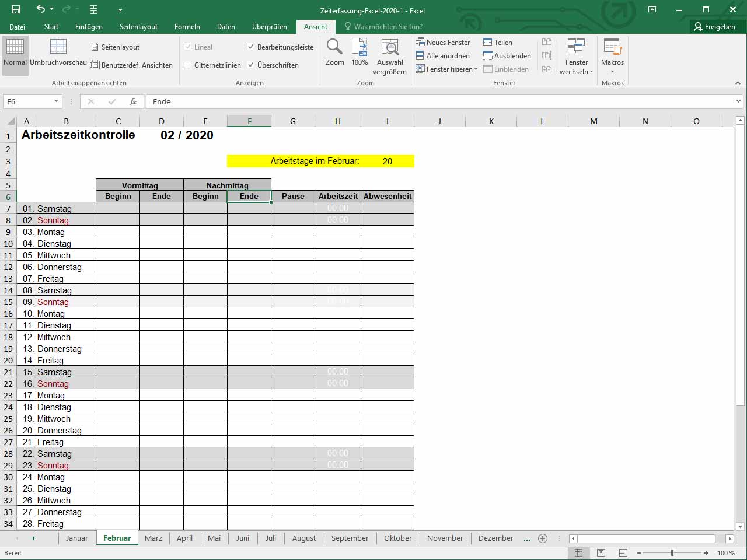Switch to Normal view in status bar
This screenshot has height=560, width=747.
click(578, 552)
